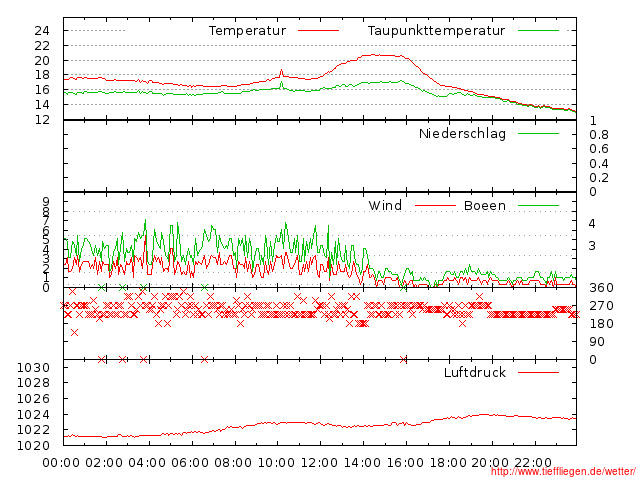Viewport: 640px width, 480px height.
Task: Click the 16:00 time axis label
Action: coord(405,463)
